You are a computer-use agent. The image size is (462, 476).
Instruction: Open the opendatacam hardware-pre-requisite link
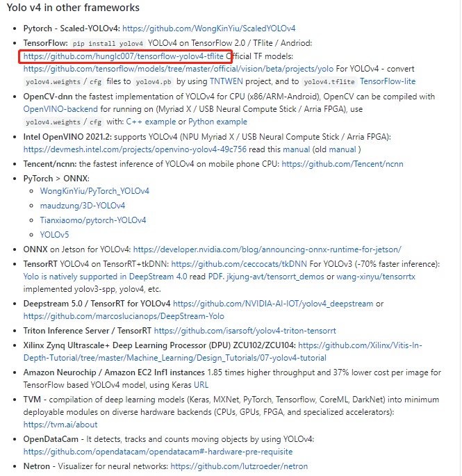[x=158, y=452]
